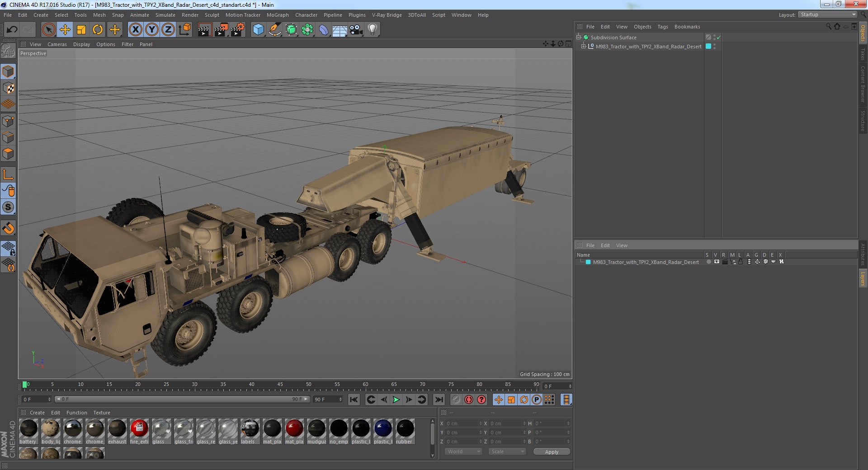Viewport: 868px width, 470px height.
Task: Add a Camera object
Action: (x=356, y=30)
